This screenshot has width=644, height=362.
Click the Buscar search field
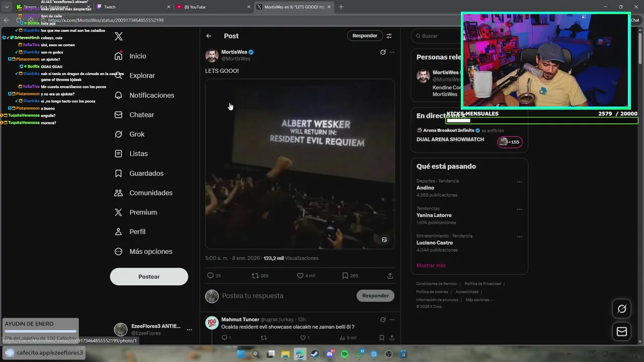pos(438,36)
